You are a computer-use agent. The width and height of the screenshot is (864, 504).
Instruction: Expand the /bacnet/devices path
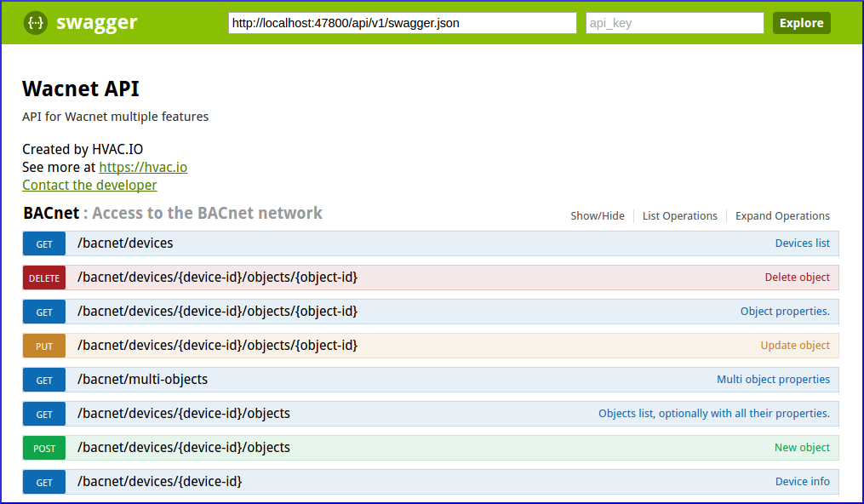(x=125, y=243)
